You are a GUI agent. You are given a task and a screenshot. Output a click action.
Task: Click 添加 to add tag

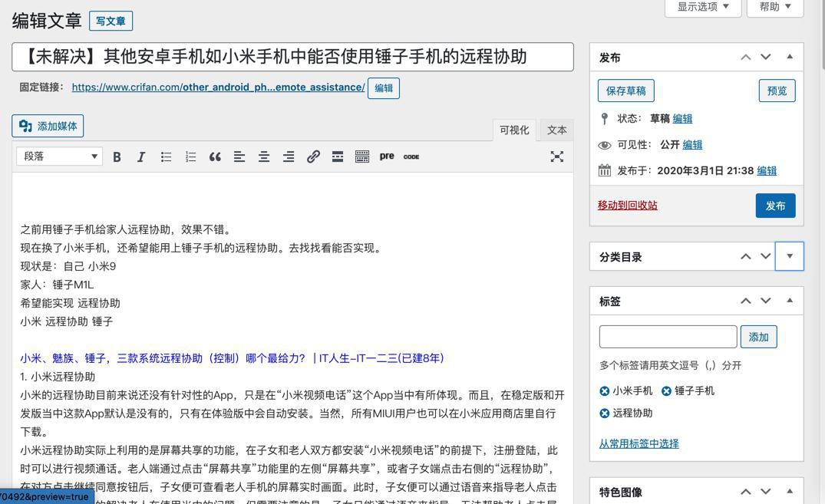pos(759,338)
